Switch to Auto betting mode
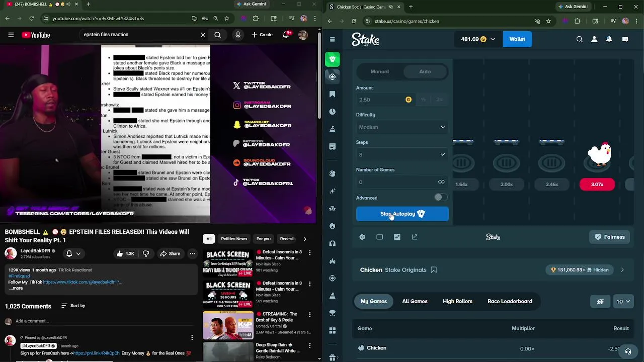 (425, 71)
